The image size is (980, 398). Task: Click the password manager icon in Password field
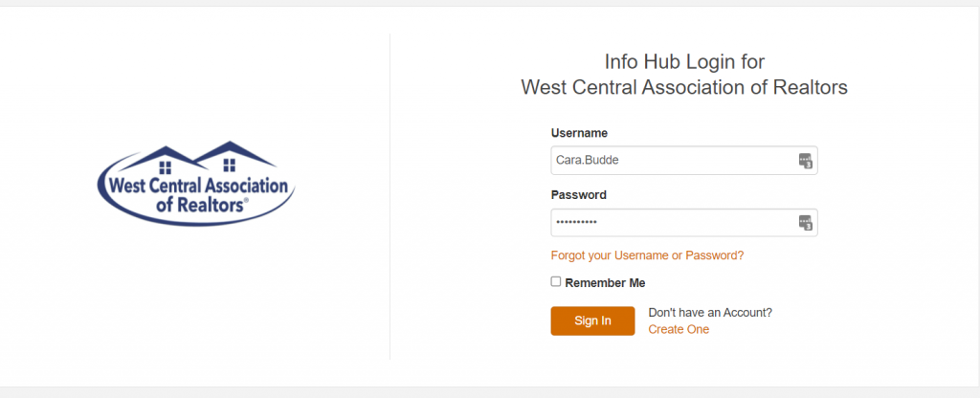click(805, 222)
